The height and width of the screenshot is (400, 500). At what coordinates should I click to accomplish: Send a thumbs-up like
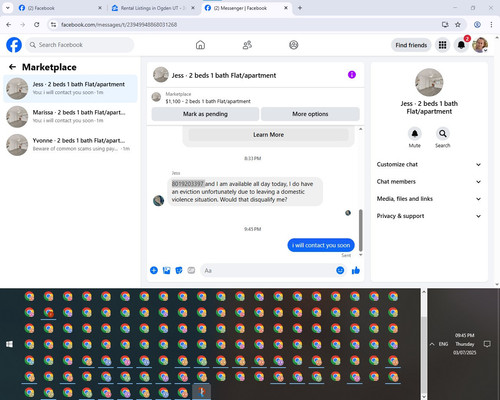coord(356,270)
